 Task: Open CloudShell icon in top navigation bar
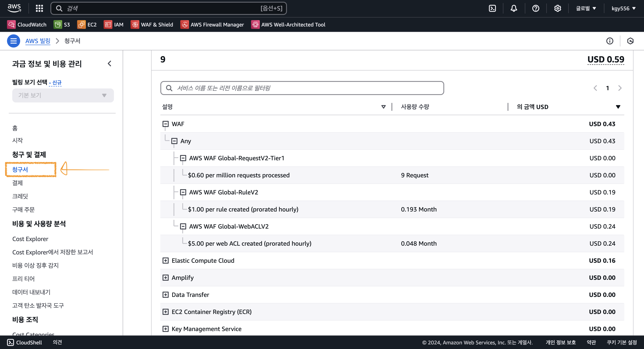[492, 9]
